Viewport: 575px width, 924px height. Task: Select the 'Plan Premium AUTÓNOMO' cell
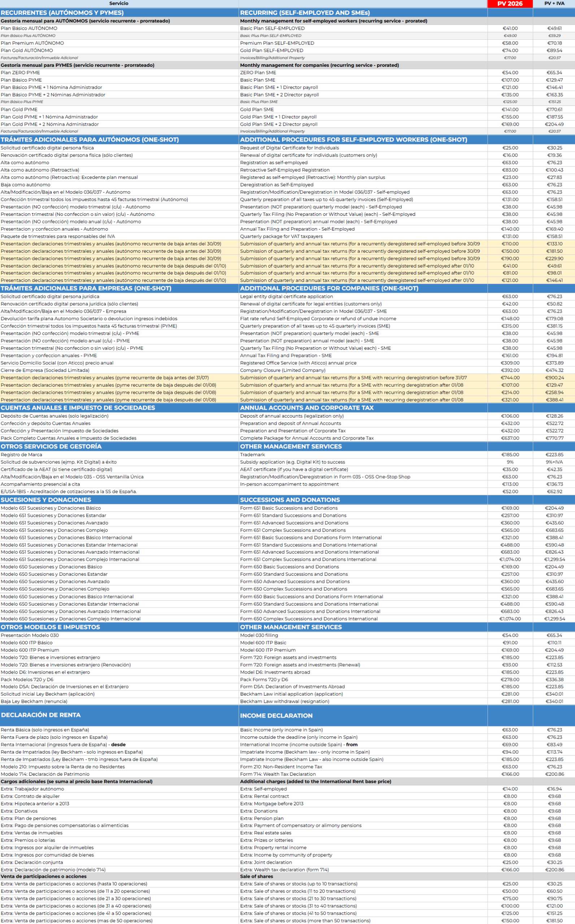[32, 43]
